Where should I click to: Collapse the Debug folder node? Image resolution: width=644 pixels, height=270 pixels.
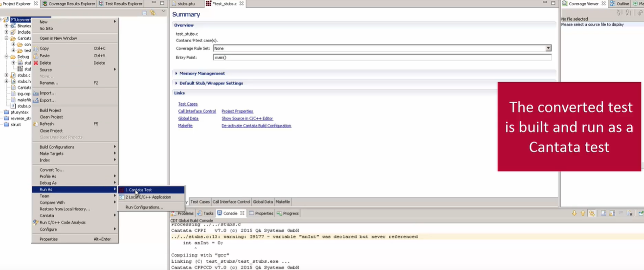(x=7, y=57)
